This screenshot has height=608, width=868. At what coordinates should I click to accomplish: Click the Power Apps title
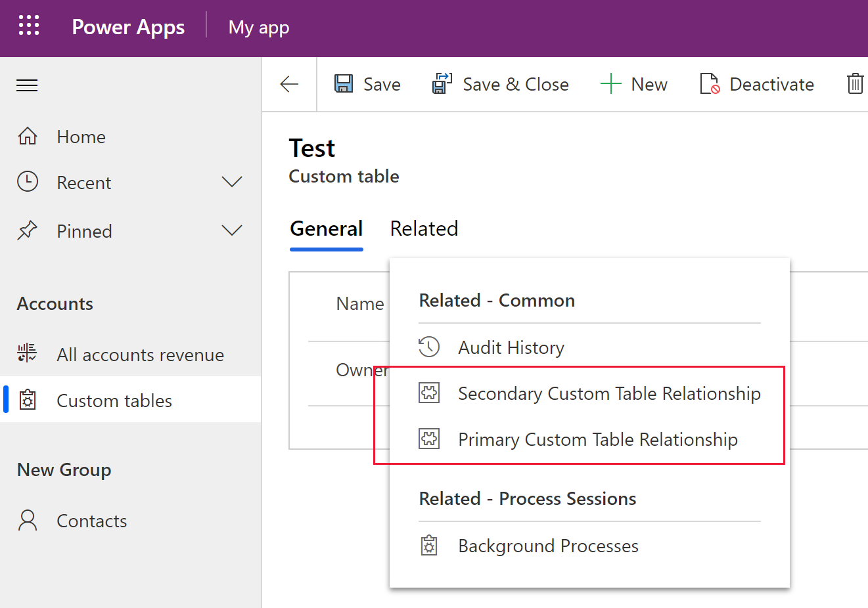[128, 27]
